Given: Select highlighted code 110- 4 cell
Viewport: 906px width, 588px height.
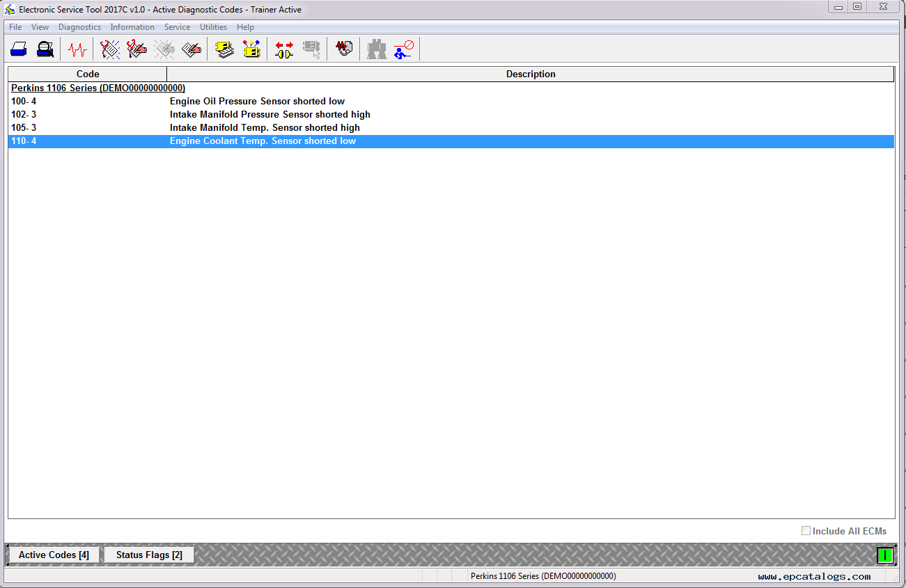Looking at the screenshot, I should point(24,141).
